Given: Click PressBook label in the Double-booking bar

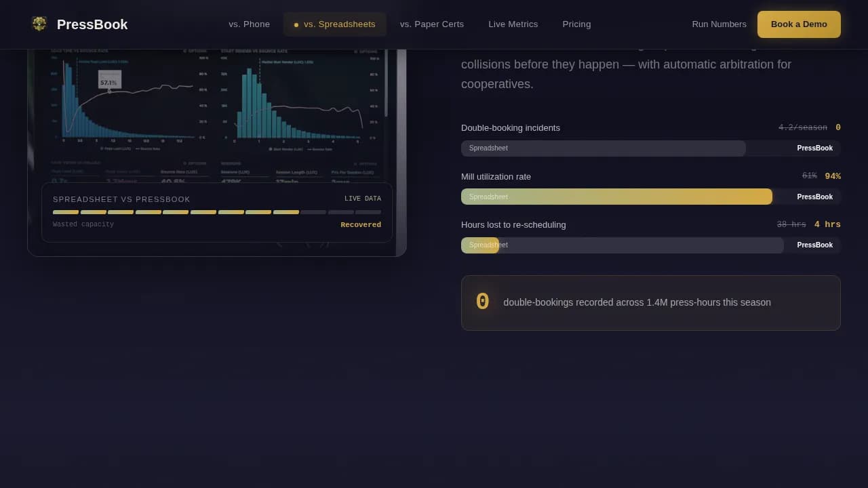Looking at the screenshot, I should [815, 148].
